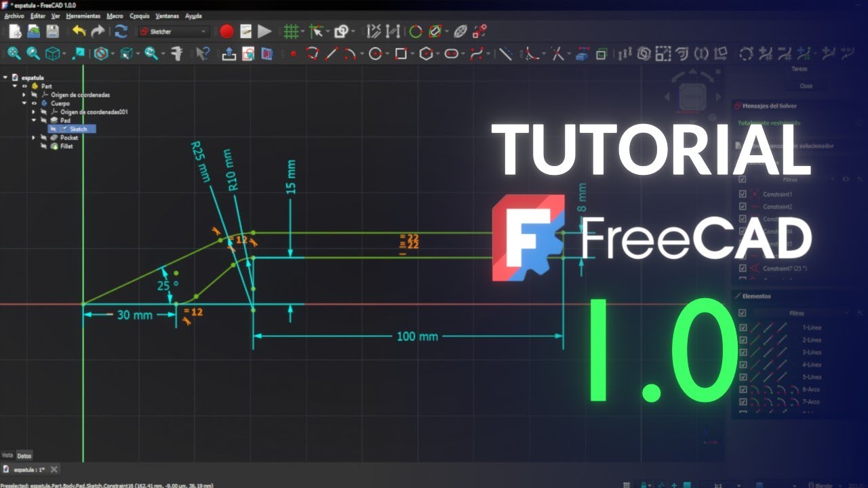The width and height of the screenshot is (868, 488).
Task: Toggle visibility eye of Cuerpo
Action: 34,103
